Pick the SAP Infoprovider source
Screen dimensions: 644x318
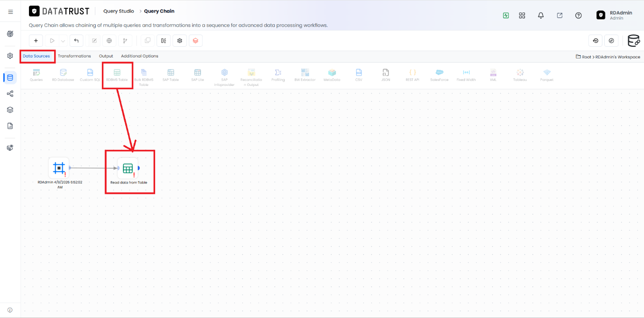[x=224, y=77]
